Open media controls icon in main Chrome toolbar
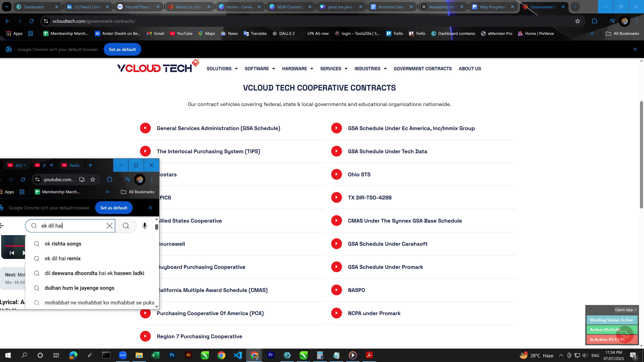 click(x=612, y=21)
